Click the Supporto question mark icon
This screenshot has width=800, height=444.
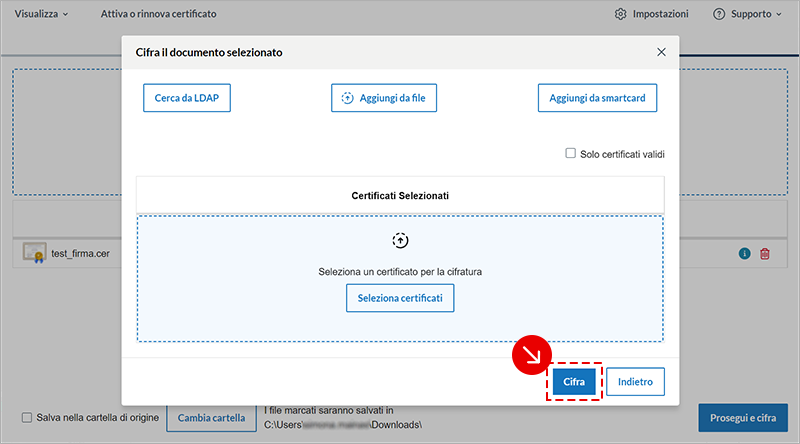(719, 14)
